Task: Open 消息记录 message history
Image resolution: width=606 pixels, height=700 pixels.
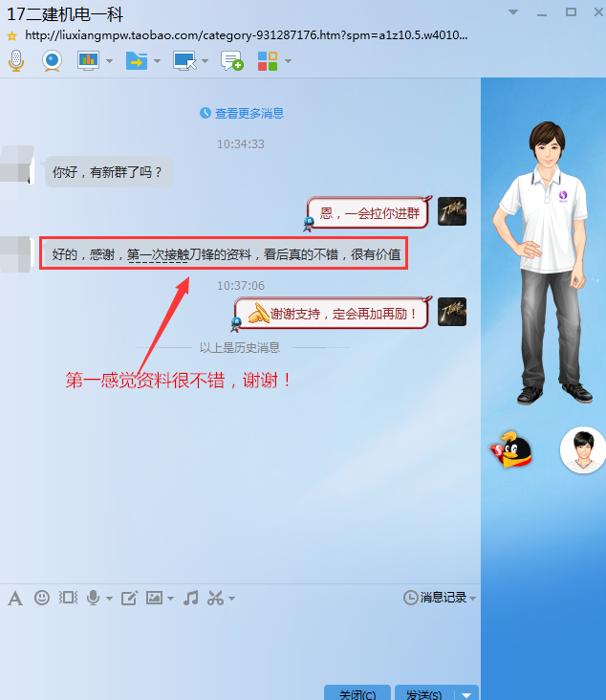Action: coord(435,598)
